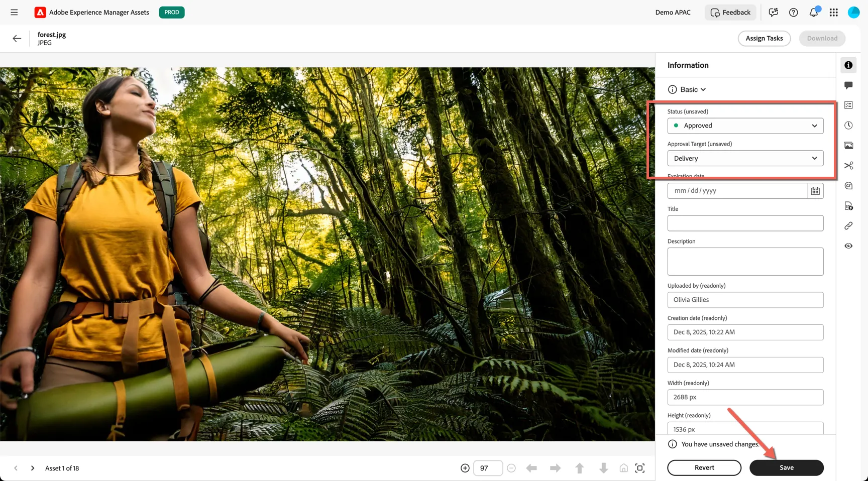Open the apps grid switcher
Viewport: 868px width, 481px height.
834,13
